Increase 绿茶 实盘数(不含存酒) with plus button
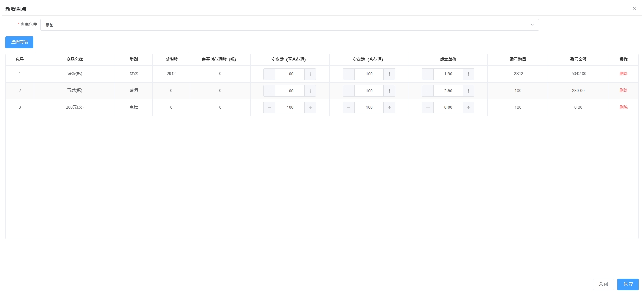644x294 pixels. 310,74
